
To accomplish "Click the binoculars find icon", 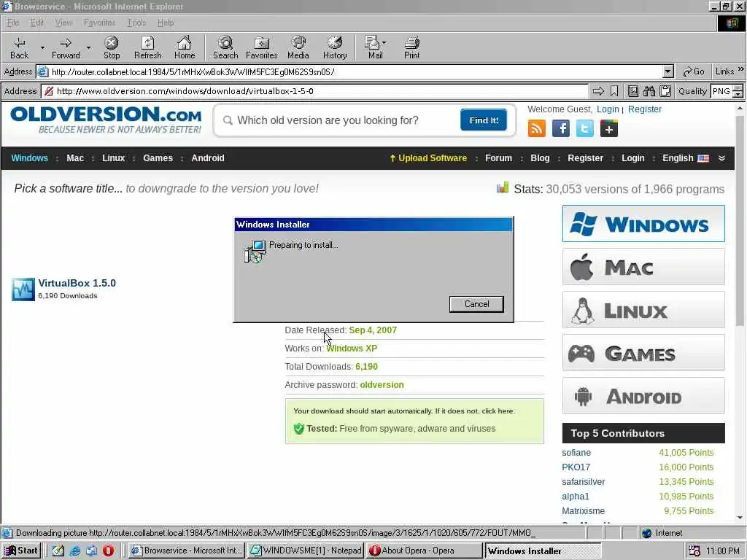I will 649,91.
